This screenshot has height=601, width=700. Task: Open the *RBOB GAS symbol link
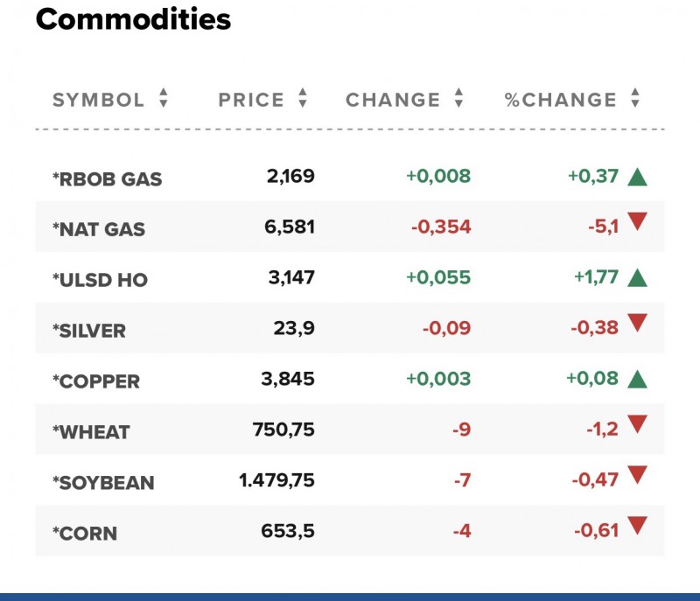[x=108, y=179]
